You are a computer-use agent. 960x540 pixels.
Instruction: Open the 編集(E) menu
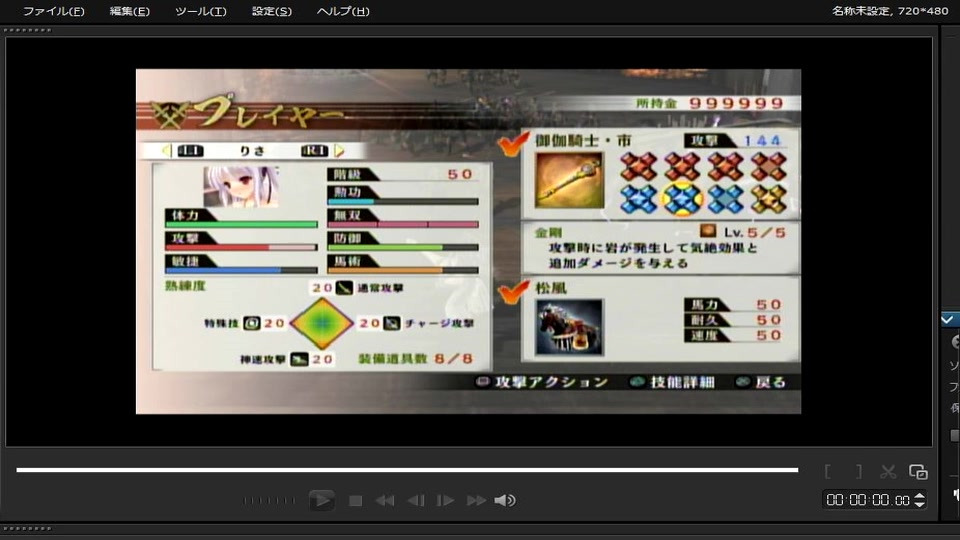129,11
